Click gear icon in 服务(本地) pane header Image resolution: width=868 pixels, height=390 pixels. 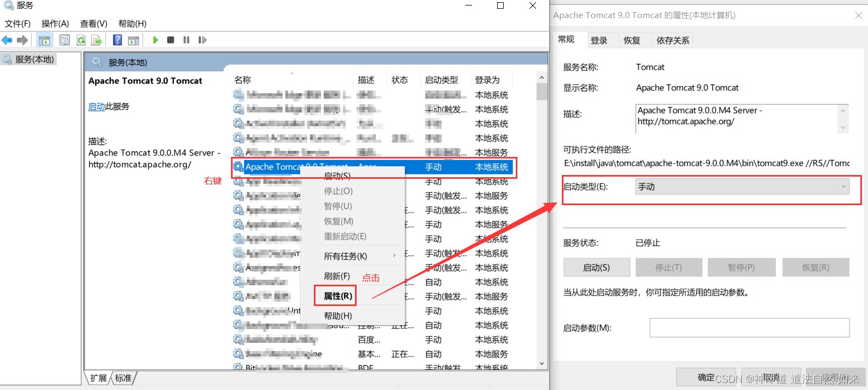(x=97, y=62)
